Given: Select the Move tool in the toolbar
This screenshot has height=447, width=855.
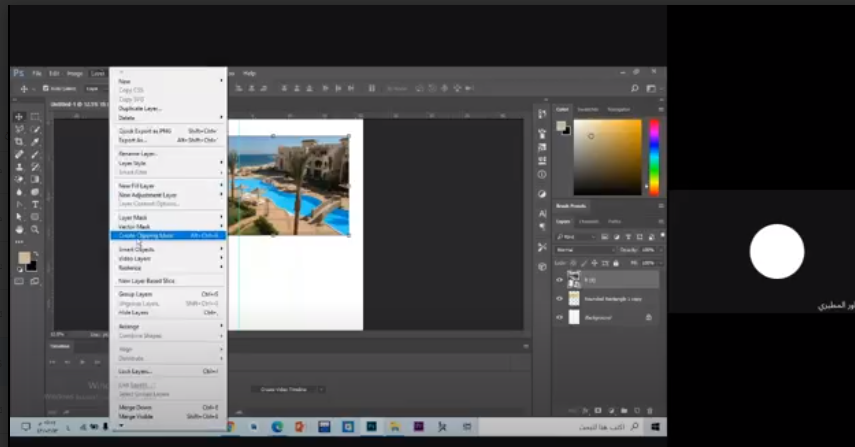Looking at the screenshot, I should [19, 117].
